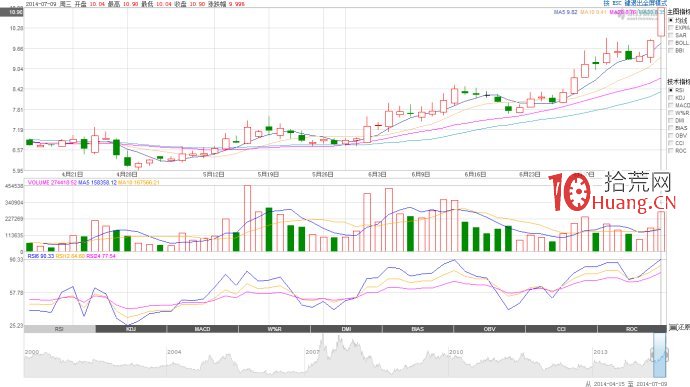
Task: Click the 2014-07-09 header date text
Action: pyautogui.click(x=40, y=4)
